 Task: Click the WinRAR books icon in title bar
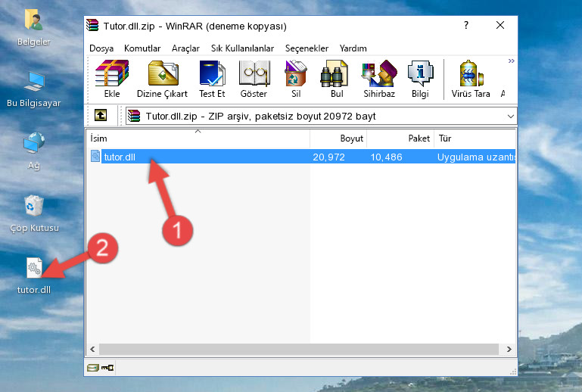tap(92, 25)
